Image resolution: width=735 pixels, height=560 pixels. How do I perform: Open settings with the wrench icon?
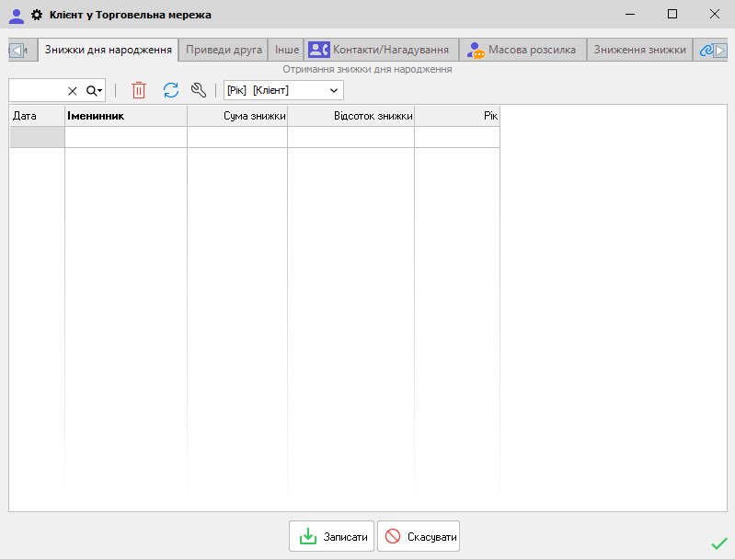coord(198,90)
